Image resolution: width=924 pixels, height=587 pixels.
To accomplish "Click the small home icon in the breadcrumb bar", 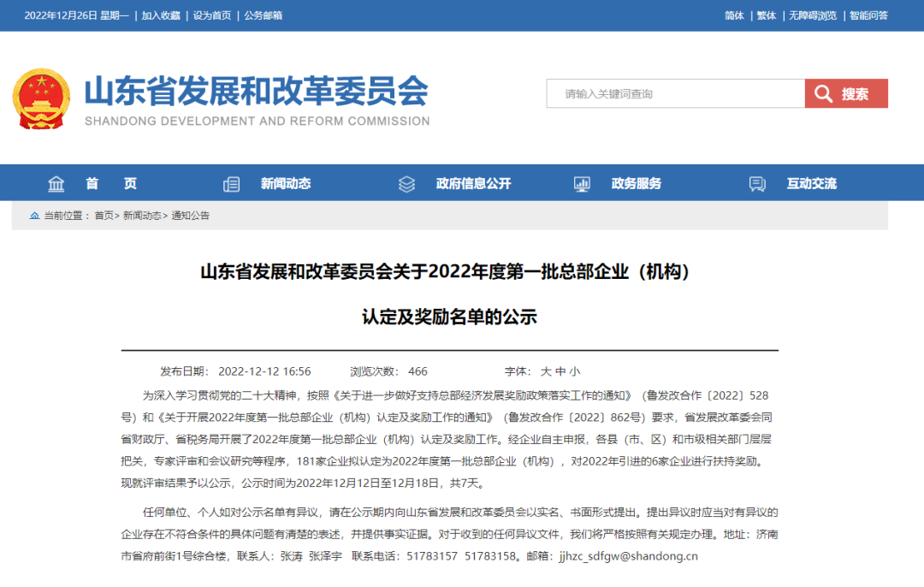I will pyautogui.click(x=33, y=215).
